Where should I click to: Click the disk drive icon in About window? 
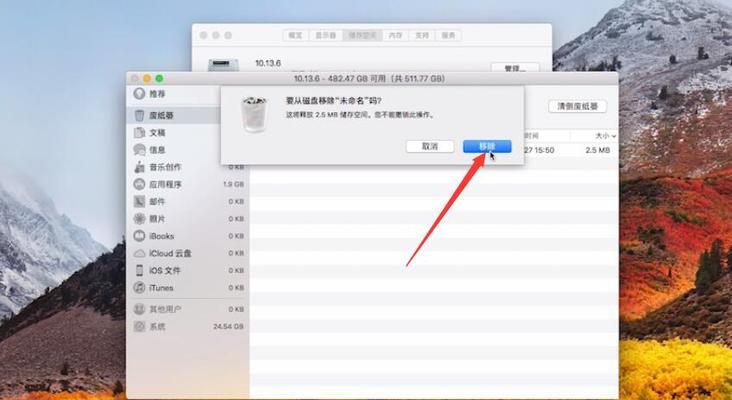(223, 64)
